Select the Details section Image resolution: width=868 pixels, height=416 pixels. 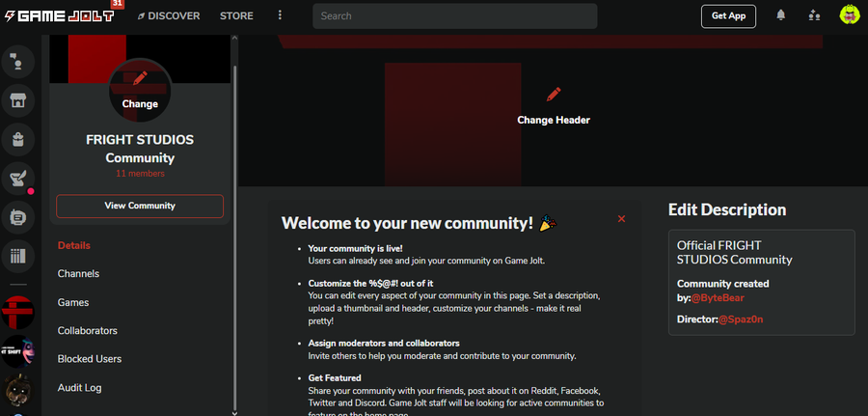pyautogui.click(x=74, y=245)
